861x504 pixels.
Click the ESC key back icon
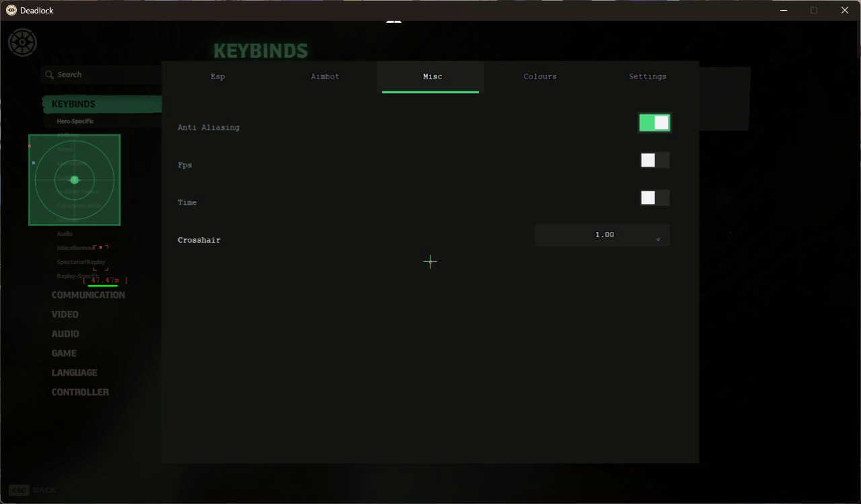[19, 490]
